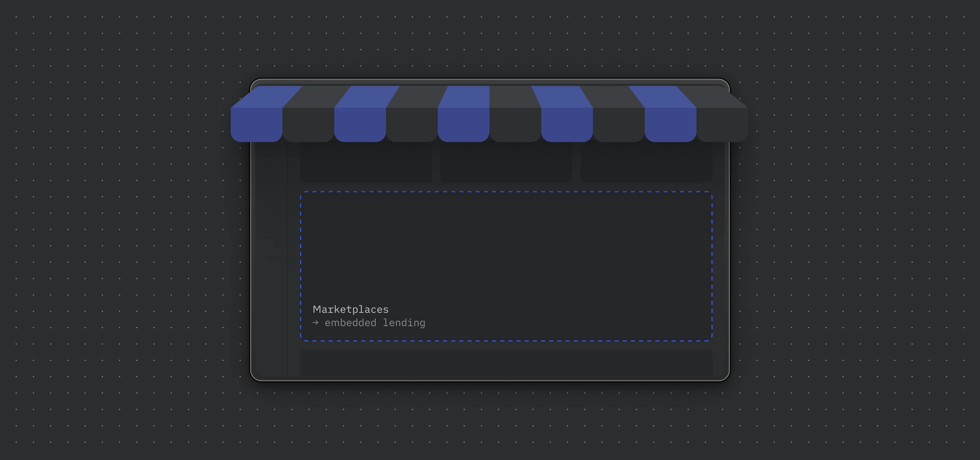This screenshot has height=460, width=980.
Task: Select the fourth blue awning stripe from left
Action: click(x=567, y=124)
